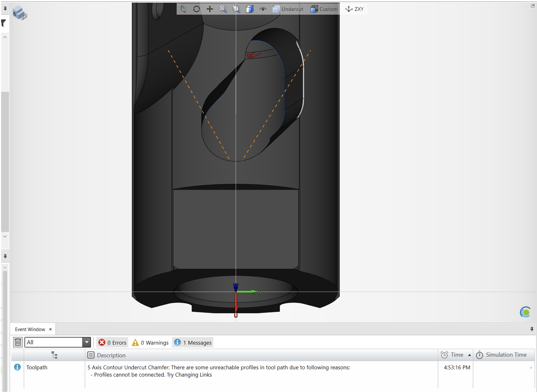Click the zoom window magnifier icon
The height and width of the screenshot is (392, 537).
(236, 9)
